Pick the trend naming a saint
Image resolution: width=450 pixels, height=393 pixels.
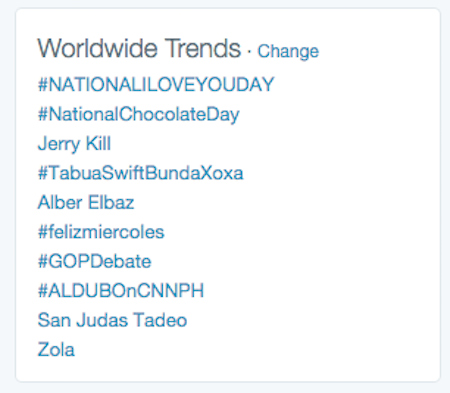[x=112, y=320]
